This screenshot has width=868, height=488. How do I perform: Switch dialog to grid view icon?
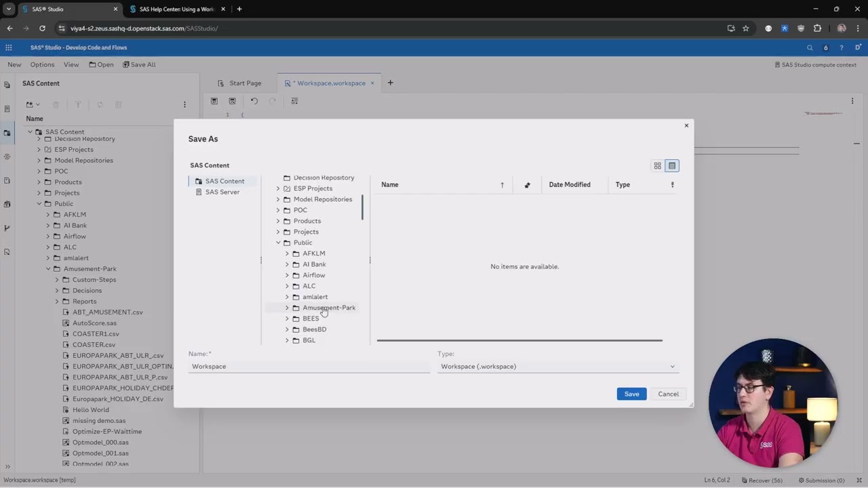(x=657, y=165)
